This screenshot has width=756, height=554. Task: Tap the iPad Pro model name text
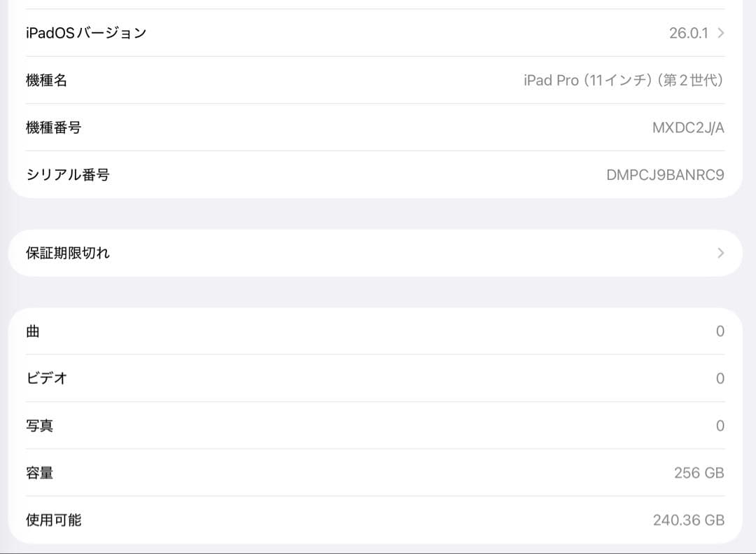[623, 80]
